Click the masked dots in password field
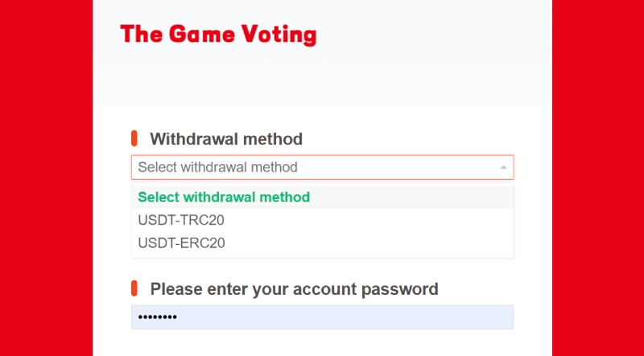The width and height of the screenshot is (644, 356). coord(157,317)
